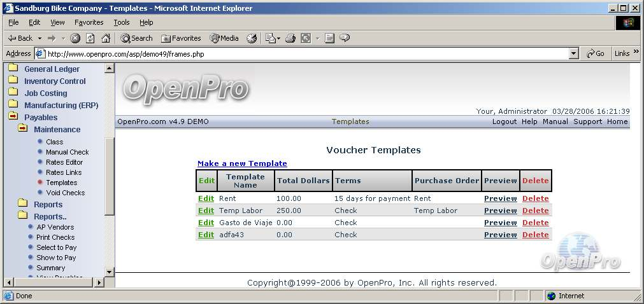Image resolution: width=644 pixels, height=304 pixels.
Task: Click the Print icon in toolbar
Action: tap(290, 38)
